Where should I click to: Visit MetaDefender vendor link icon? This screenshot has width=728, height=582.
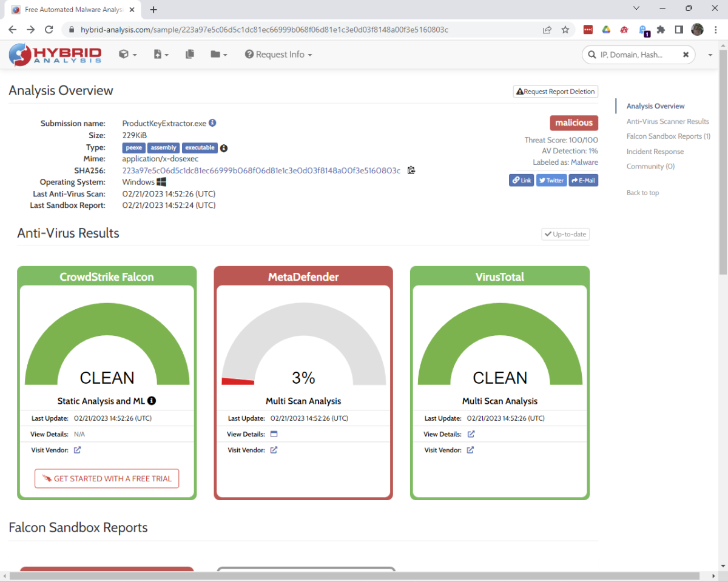click(x=274, y=450)
